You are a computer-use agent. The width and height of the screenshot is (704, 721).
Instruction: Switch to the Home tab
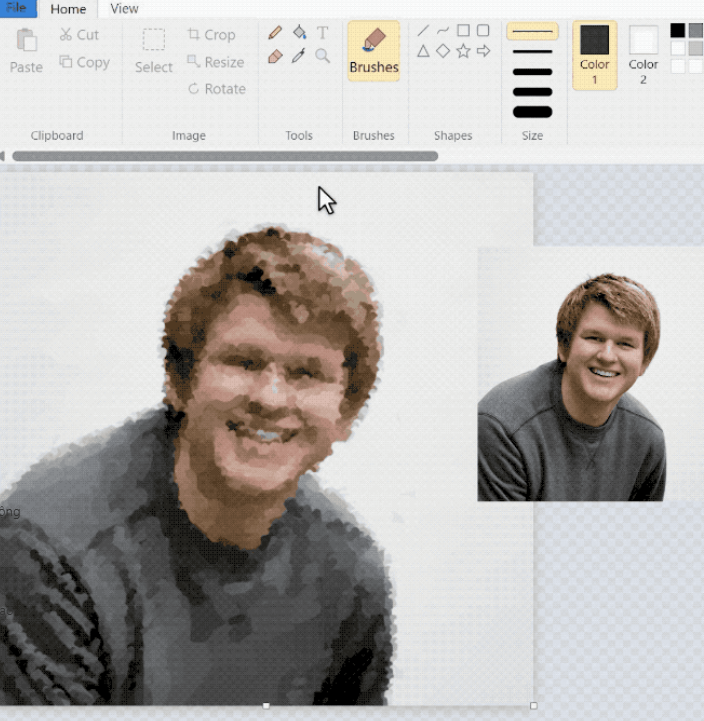(x=68, y=9)
